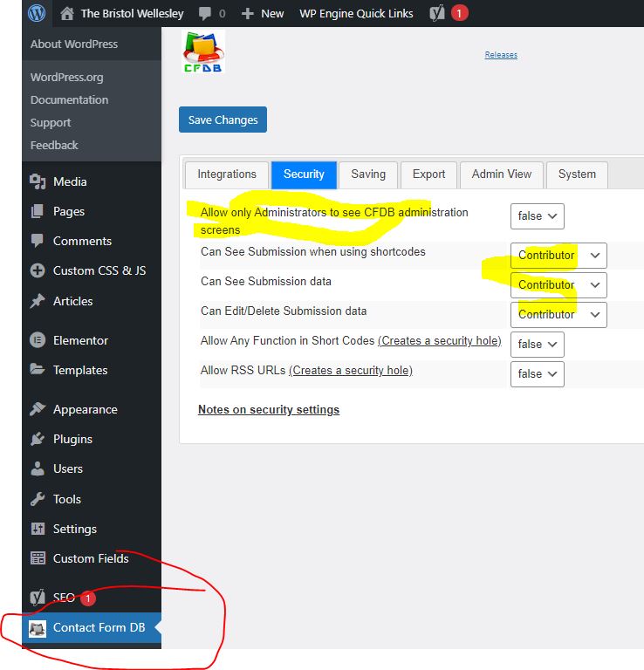This screenshot has height=670, width=644.
Task: Click the home icon beside The Bristol Wellesley
Action: pos(66,13)
